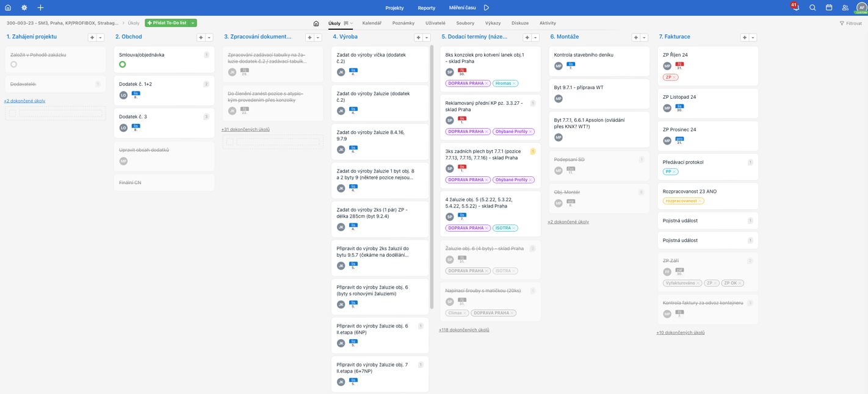Click the Filtrovat filter button
The image size is (868, 394).
point(850,23)
